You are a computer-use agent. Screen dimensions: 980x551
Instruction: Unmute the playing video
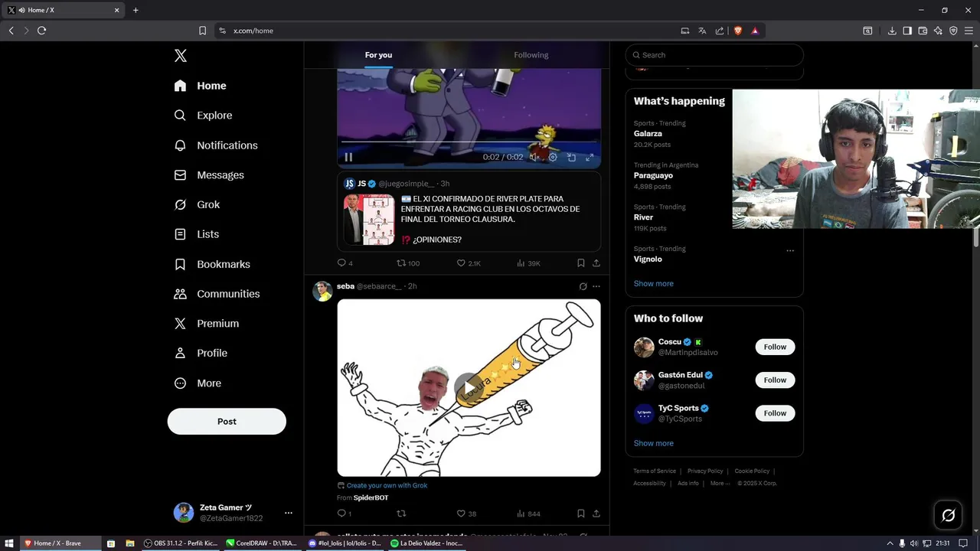(x=534, y=157)
